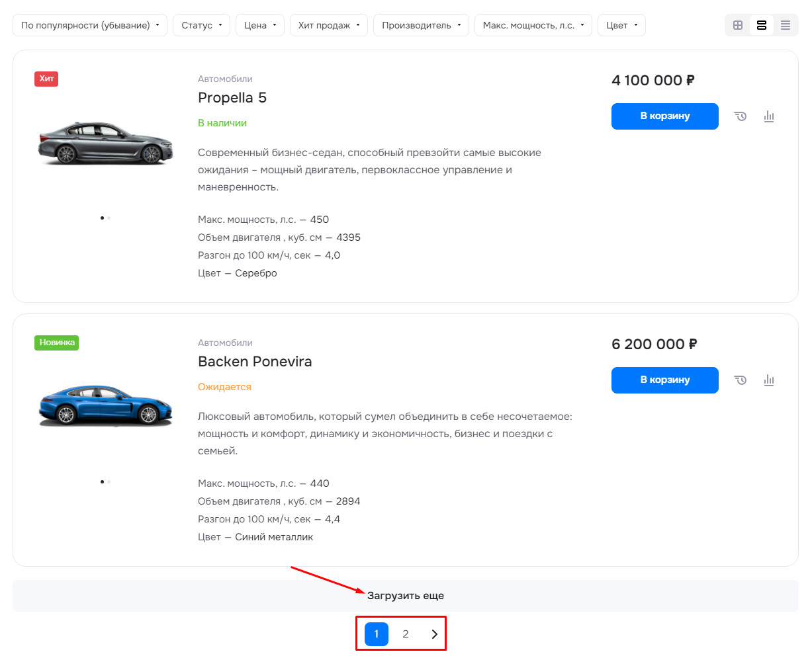Screen dimensions: 812x662
Task: Switch to compact table view icon
Action: [786, 25]
